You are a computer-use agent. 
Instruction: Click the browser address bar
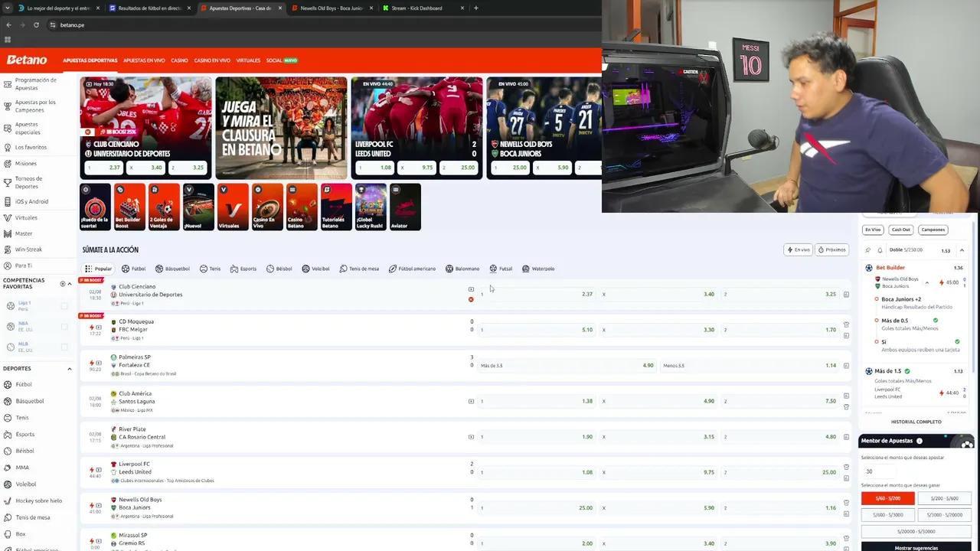click(322, 25)
